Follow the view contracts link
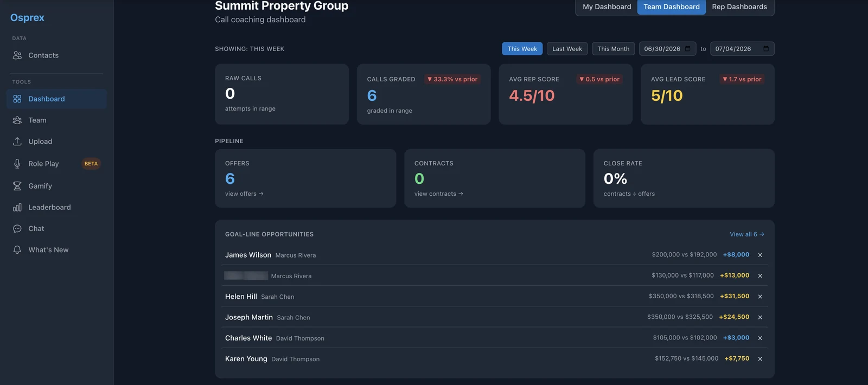The width and height of the screenshot is (868, 385). pos(439,194)
